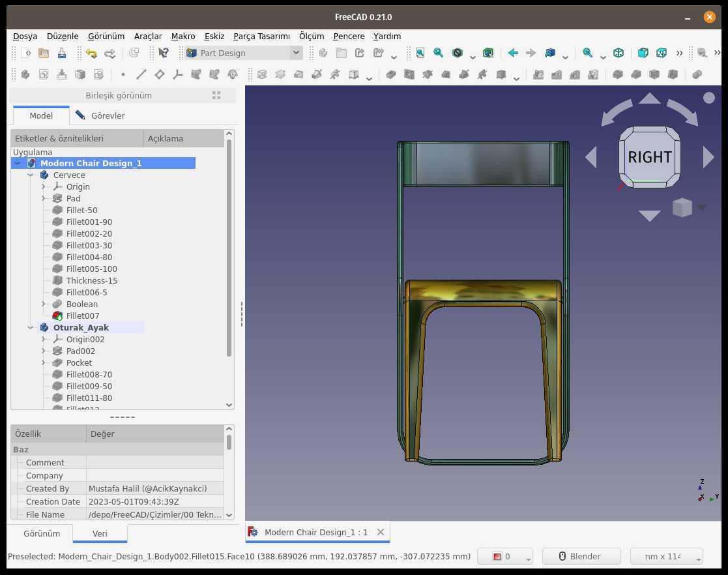Rotate view using the cube's left arrow

(x=591, y=157)
